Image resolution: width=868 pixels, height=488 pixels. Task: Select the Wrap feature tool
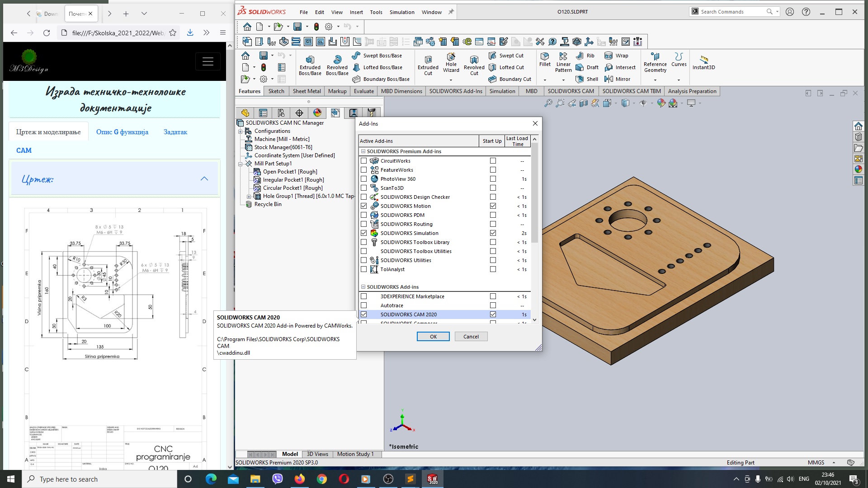[616, 56]
